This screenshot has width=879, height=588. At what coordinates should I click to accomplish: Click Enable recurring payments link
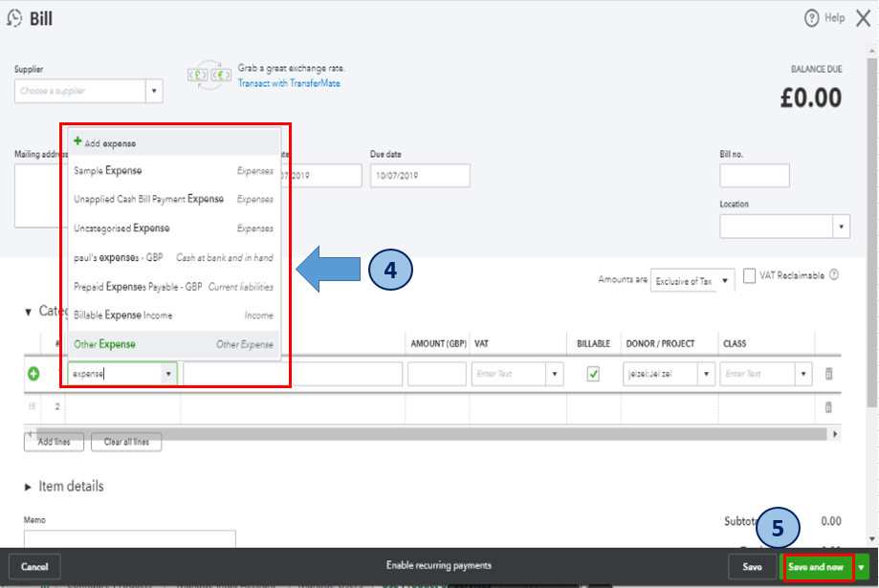coord(439,565)
